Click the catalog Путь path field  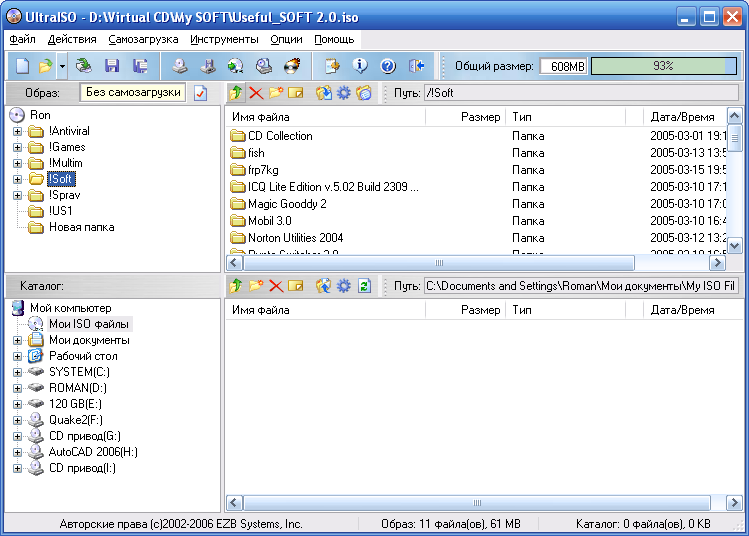(581, 286)
